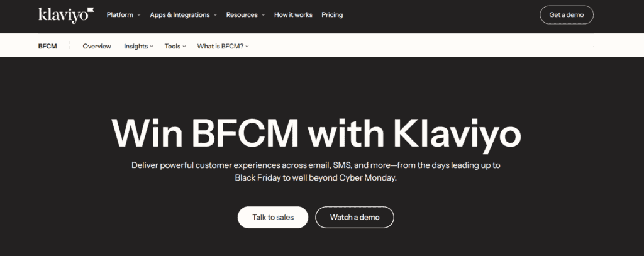Go to How it works
Viewport: 644px width, 256px height.
click(x=293, y=15)
